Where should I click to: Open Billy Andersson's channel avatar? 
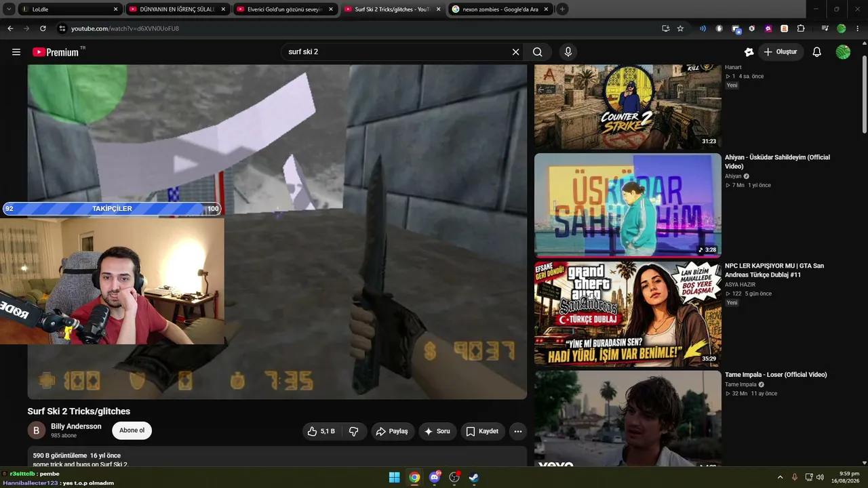coord(37,430)
